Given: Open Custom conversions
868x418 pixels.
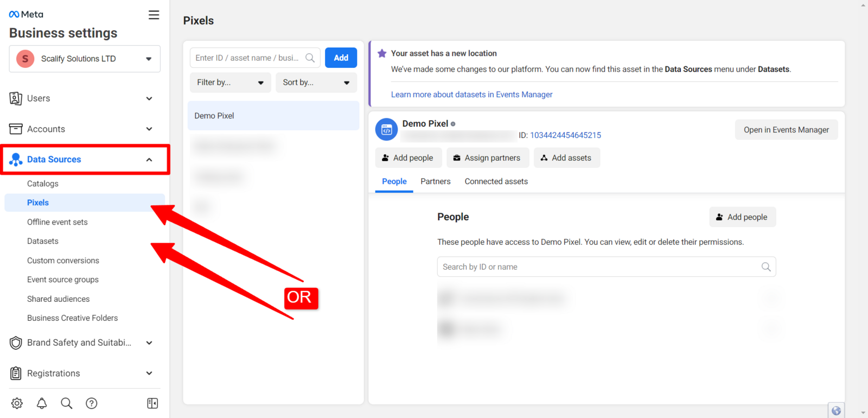Looking at the screenshot, I should pos(63,261).
